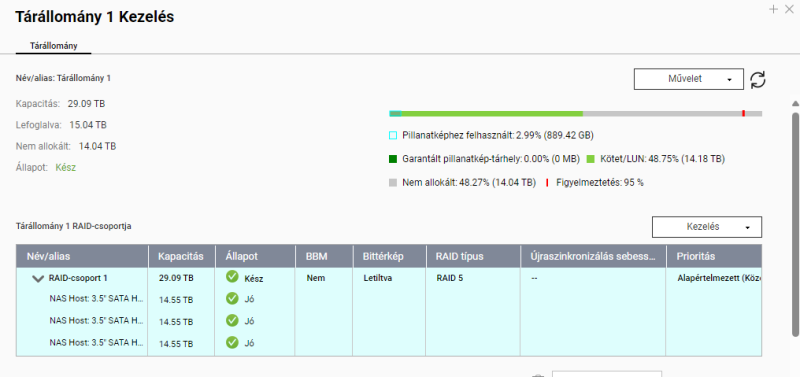Screen dimensions: 800x377
Task: Switch to the Tárállomány tab
Action: click(x=53, y=46)
